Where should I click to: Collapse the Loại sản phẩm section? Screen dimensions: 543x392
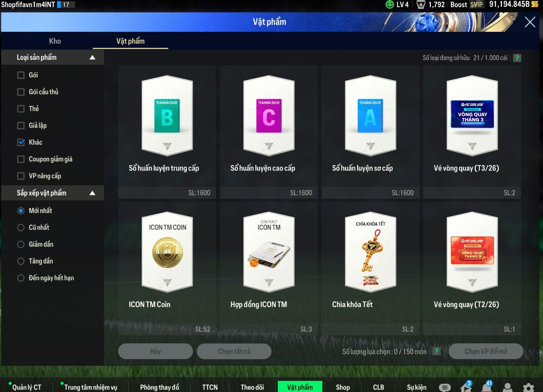pos(92,58)
